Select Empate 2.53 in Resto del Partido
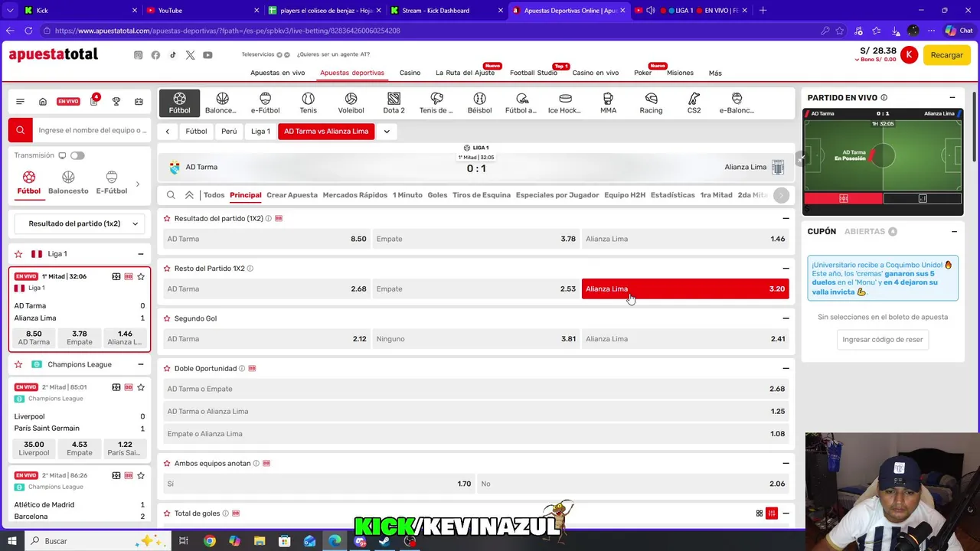 475,289
